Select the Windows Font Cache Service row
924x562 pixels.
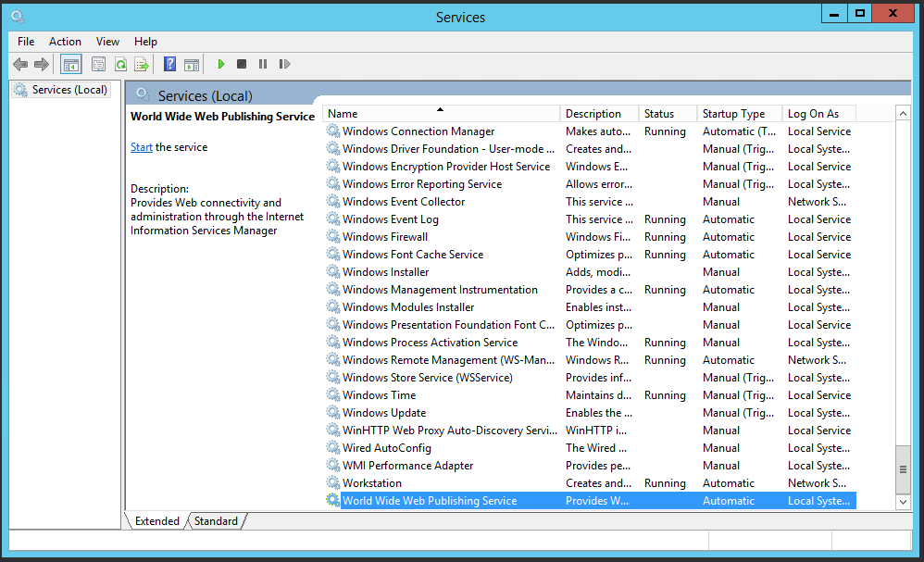pyautogui.click(x=591, y=254)
